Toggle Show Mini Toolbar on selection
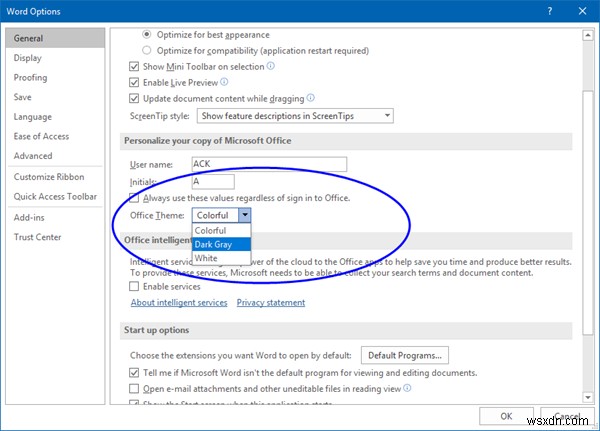 (134, 67)
